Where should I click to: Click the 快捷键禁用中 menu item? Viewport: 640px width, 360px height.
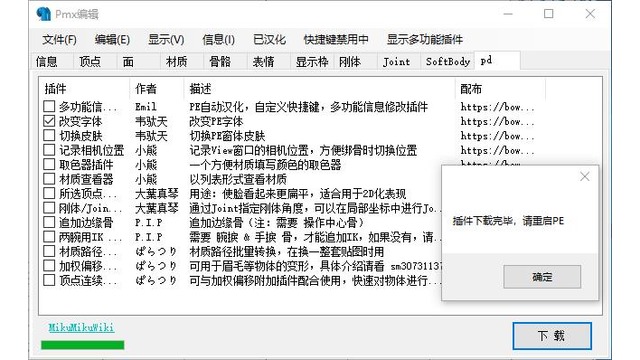click(x=336, y=40)
